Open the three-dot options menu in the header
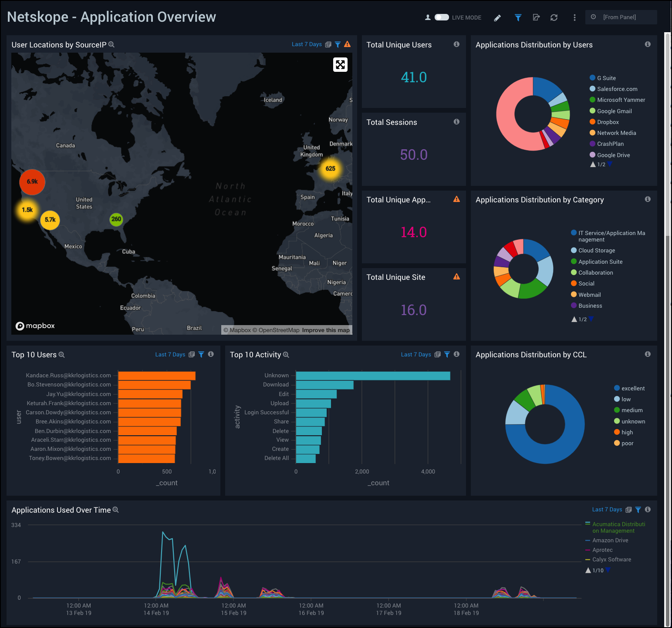Screen dimensions: 672x628 tap(574, 17)
